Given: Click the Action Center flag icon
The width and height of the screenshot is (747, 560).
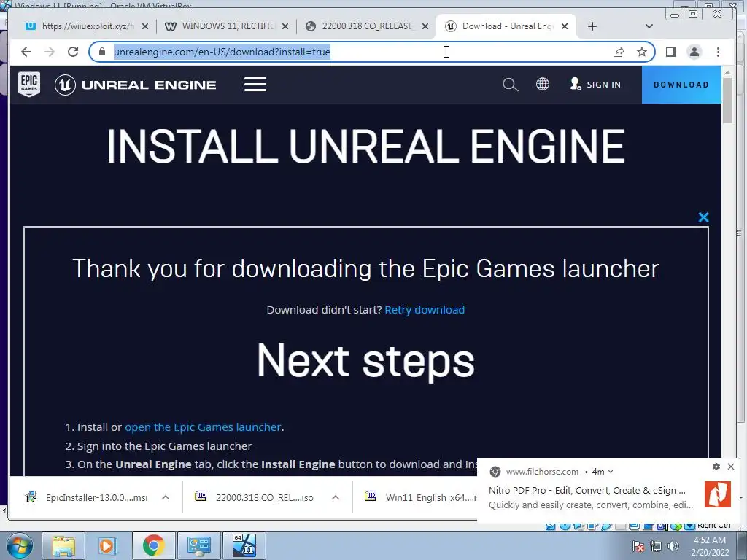Looking at the screenshot, I should (638, 546).
